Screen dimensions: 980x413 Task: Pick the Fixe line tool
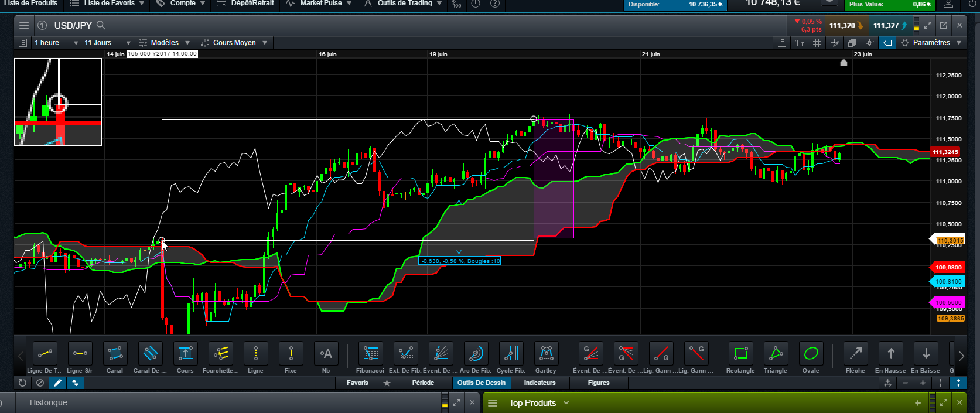[291, 354]
